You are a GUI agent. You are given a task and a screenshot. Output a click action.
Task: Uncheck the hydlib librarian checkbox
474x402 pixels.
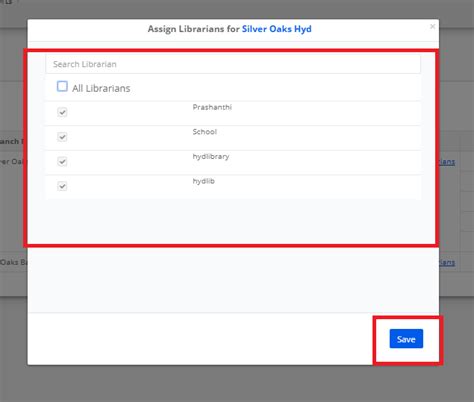pyautogui.click(x=62, y=186)
